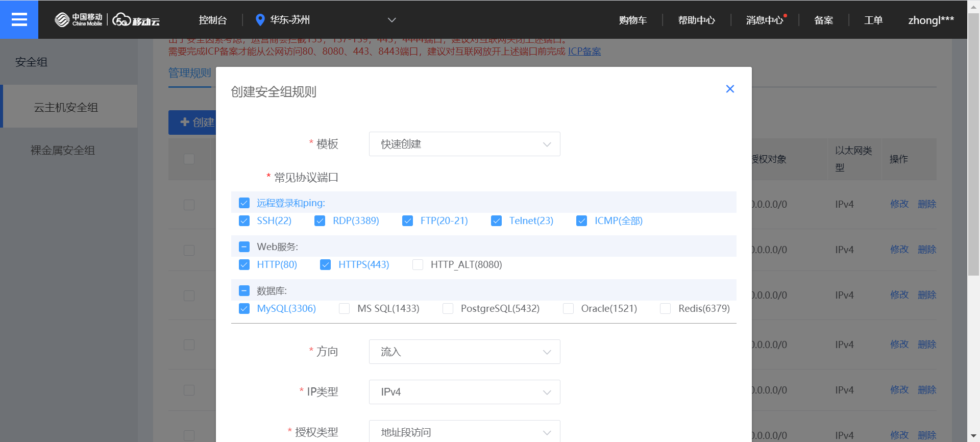Click the 创建 button behind dialog

click(x=193, y=122)
